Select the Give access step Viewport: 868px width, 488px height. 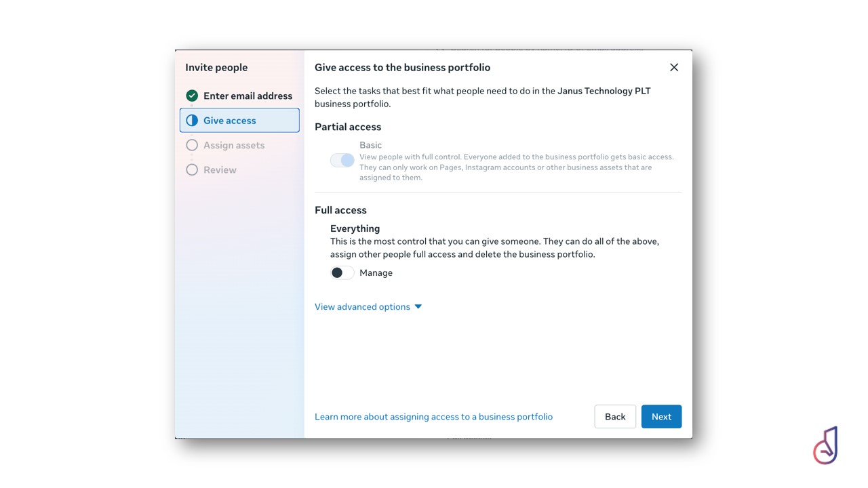239,121
